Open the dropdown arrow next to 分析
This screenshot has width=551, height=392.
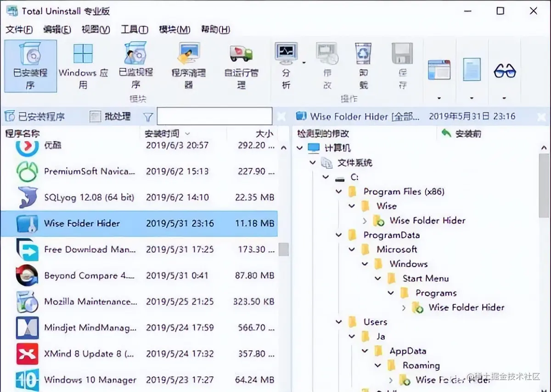[x=304, y=62]
